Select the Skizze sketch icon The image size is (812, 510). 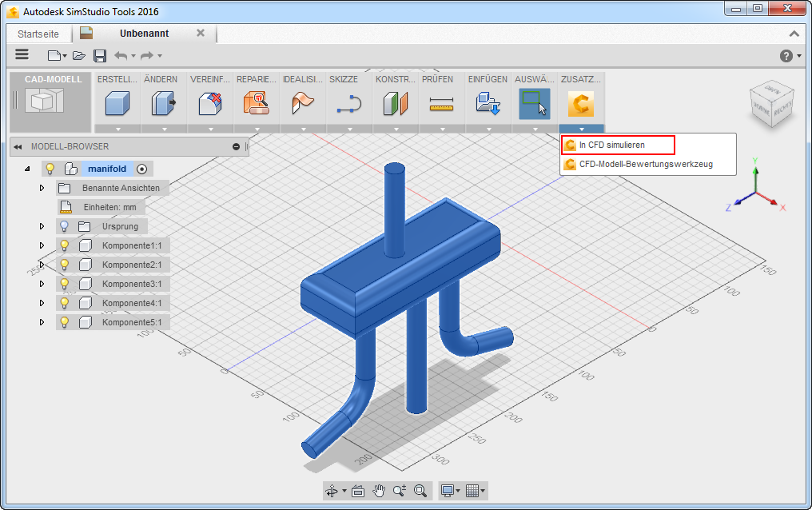349,103
